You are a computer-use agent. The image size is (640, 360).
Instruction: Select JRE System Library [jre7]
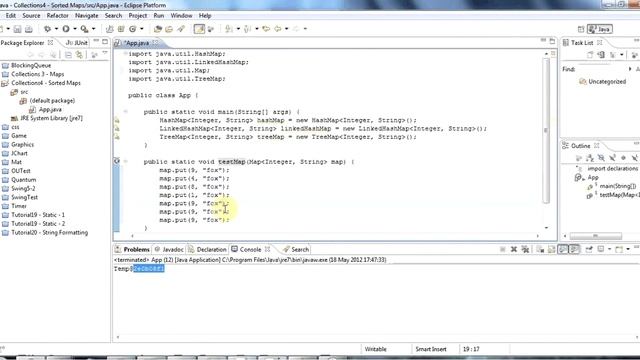[47, 118]
